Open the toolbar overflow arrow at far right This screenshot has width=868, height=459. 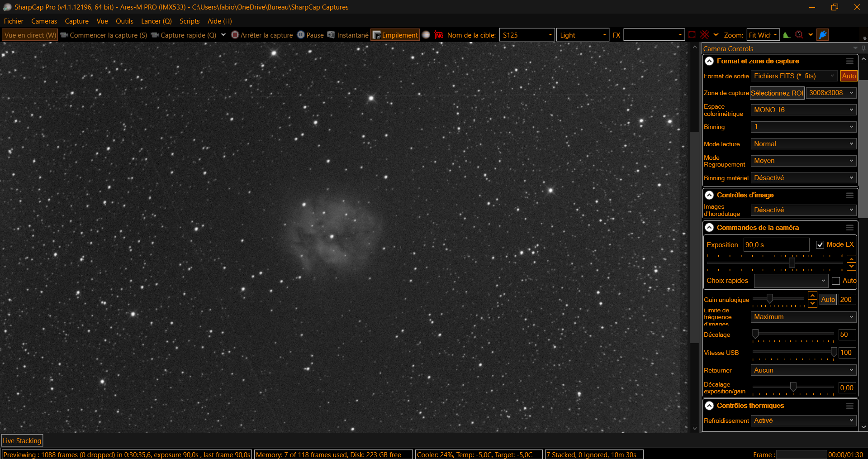[864, 38]
